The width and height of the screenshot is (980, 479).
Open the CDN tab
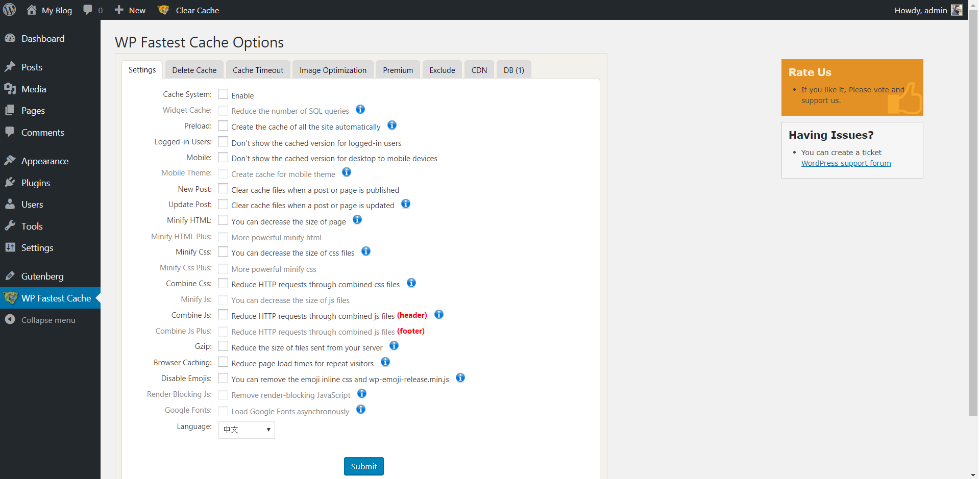click(479, 70)
